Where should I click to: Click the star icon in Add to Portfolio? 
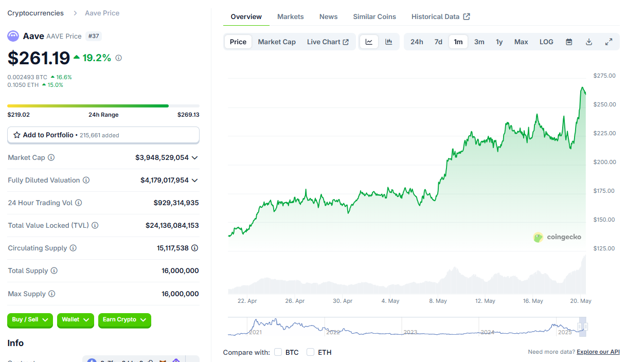[x=17, y=135]
